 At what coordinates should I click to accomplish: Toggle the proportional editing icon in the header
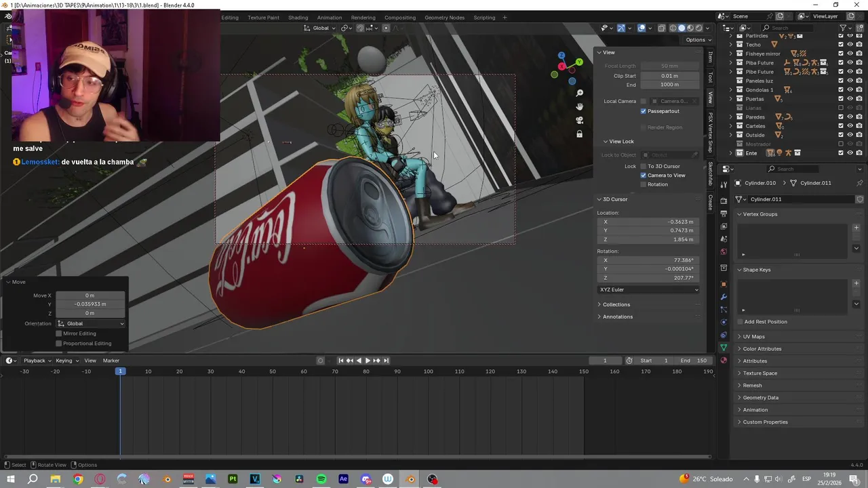click(386, 28)
